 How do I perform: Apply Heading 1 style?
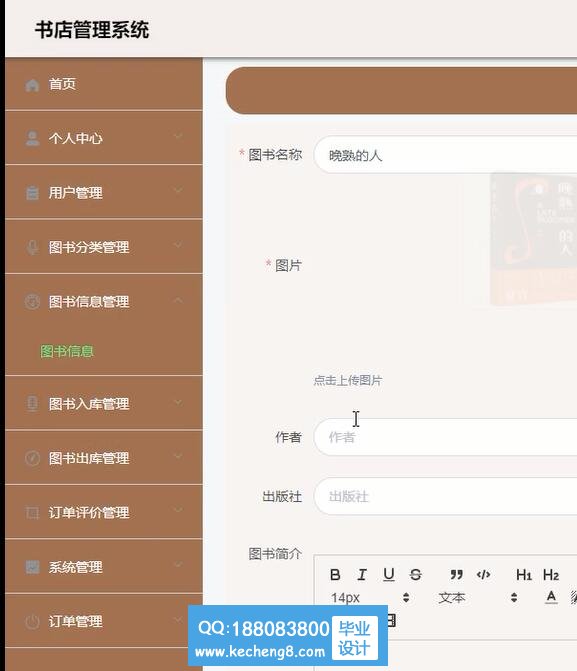point(523,575)
